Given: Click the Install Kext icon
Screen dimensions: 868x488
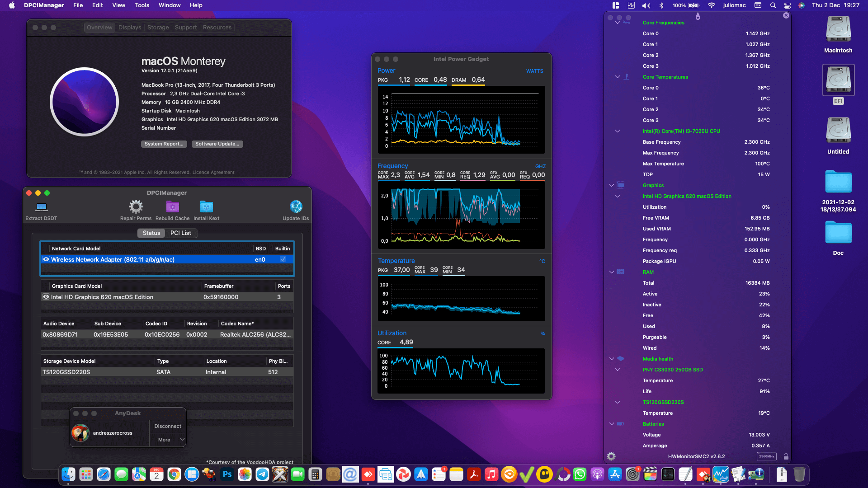Looking at the screenshot, I should [207, 207].
